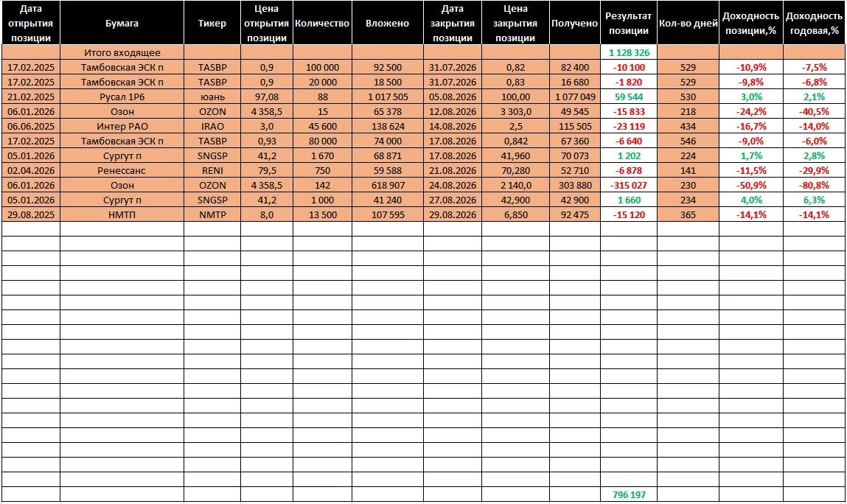Click the 'НМТП' security cell
Image resolution: width=847 pixels, height=504 pixels.
coord(122,215)
